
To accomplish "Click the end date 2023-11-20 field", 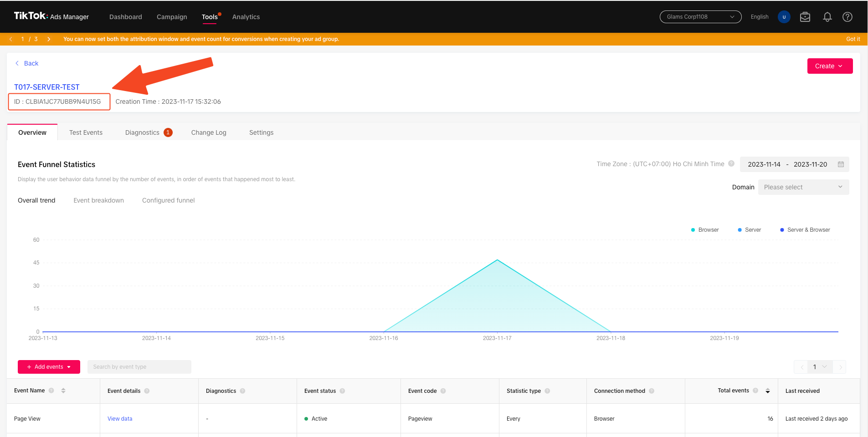I will coord(810,164).
